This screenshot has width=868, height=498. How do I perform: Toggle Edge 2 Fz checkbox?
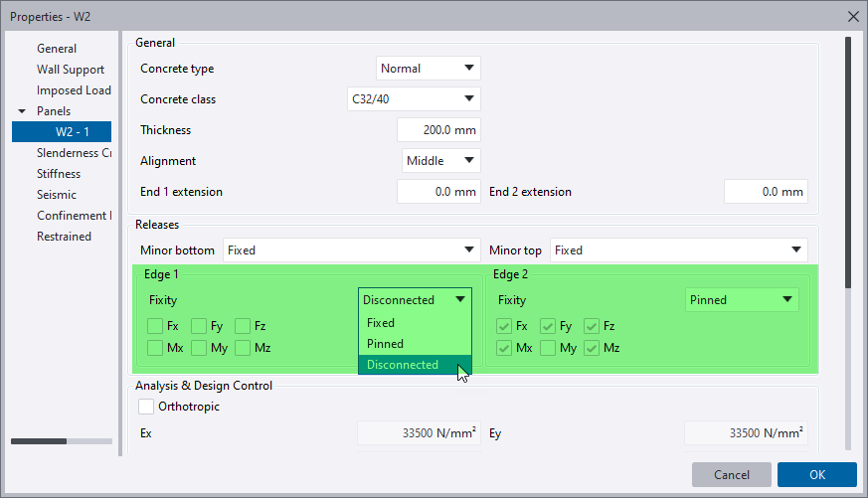pyautogui.click(x=592, y=326)
